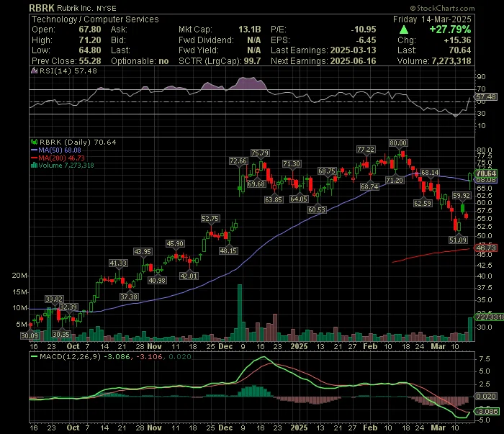Click the 2025 label on price-chart date axis
This screenshot has height=434, width=504.
[299, 346]
